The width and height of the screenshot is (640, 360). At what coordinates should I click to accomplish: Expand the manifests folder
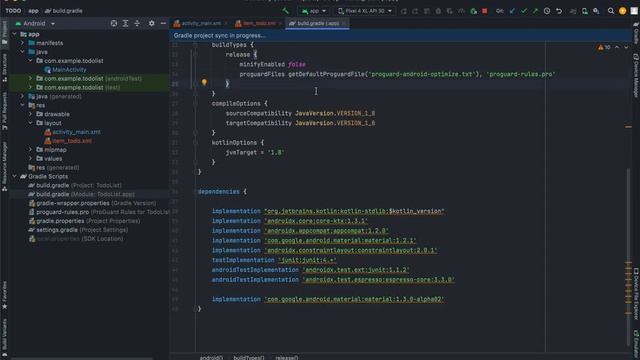(23, 43)
